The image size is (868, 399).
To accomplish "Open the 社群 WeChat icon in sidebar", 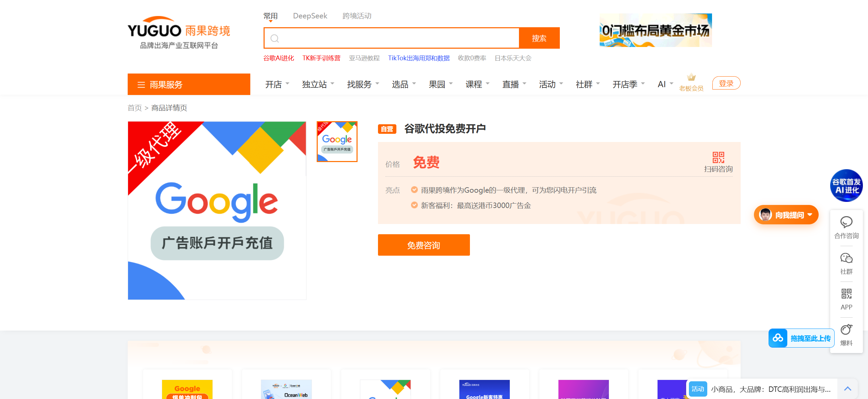I will click(846, 258).
